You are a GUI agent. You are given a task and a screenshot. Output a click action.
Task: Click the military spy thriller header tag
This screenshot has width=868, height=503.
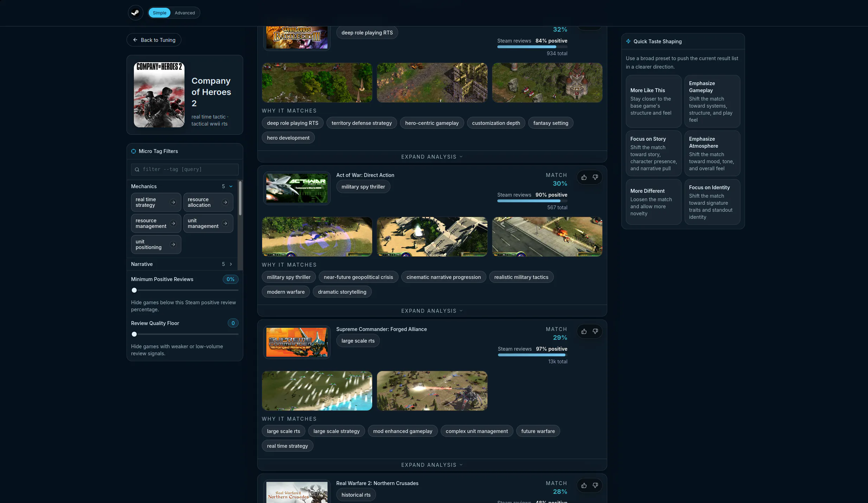(x=363, y=187)
